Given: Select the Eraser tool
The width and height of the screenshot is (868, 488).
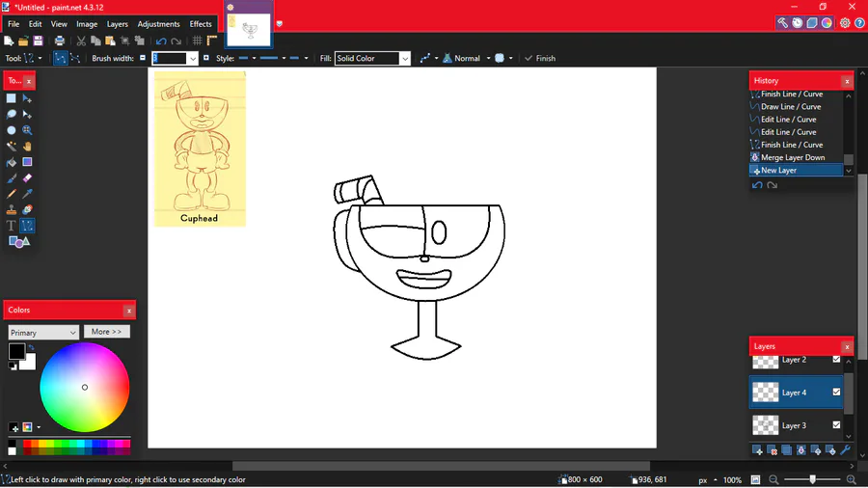Looking at the screenshot, I should click(27, 178).
